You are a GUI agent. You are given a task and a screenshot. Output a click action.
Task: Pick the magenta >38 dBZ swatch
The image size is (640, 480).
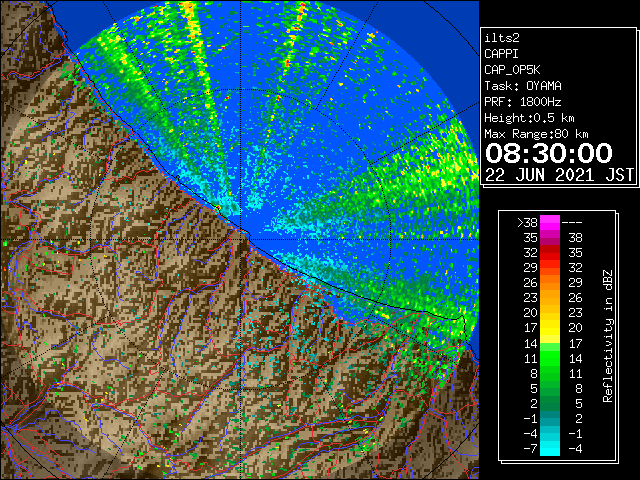[x=550, y=222]
